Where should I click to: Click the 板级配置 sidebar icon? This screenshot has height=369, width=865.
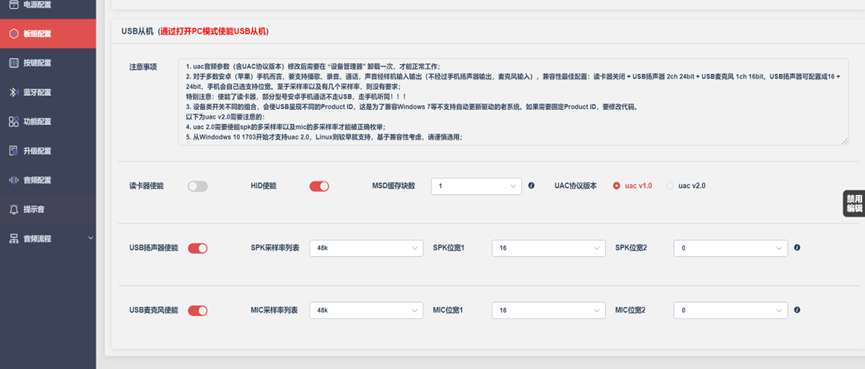coord(14,34)
